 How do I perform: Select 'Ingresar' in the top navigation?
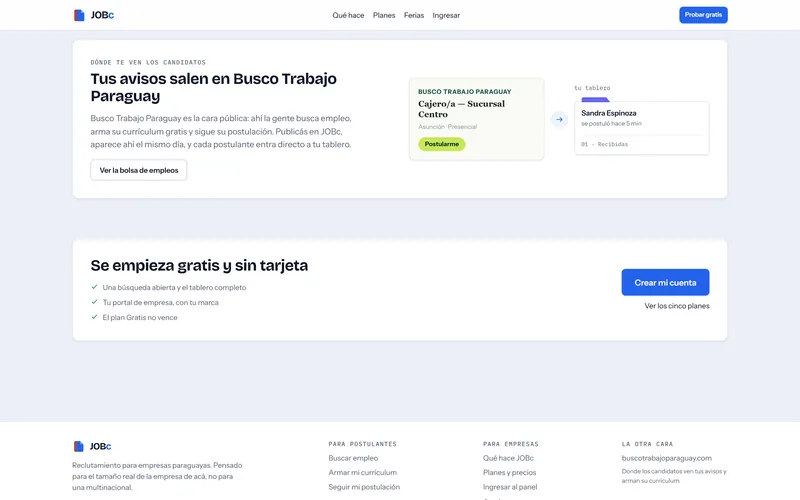coord(446,15)
